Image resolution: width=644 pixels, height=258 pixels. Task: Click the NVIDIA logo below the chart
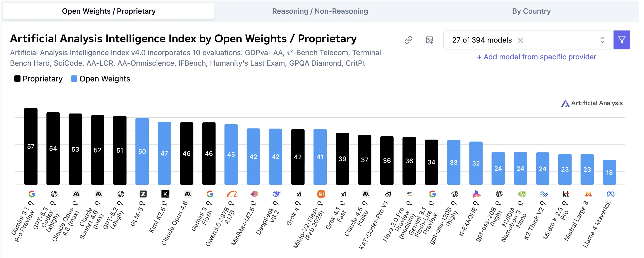tap(521, 194)
